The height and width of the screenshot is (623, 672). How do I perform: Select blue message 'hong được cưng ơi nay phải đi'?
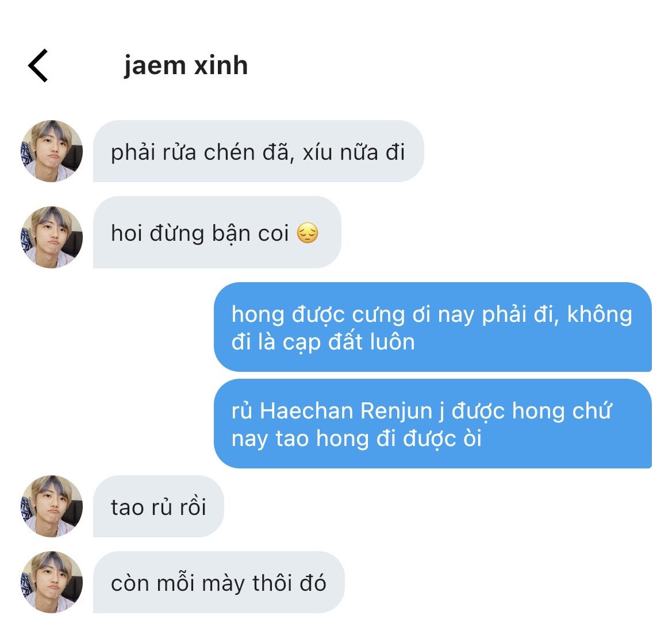pos(432,327)
